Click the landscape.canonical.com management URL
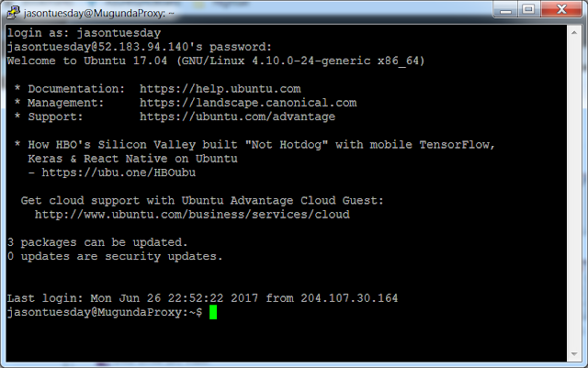This screenshot has height=368, width=588. (x=247, y=103)
